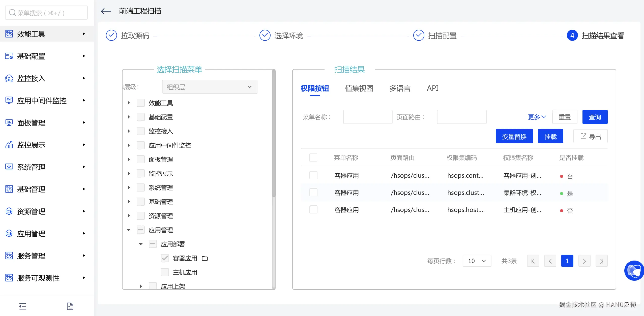
Task: Click the 菜单名称 input field
Action: pyautogui.click(x=368, y=117)
